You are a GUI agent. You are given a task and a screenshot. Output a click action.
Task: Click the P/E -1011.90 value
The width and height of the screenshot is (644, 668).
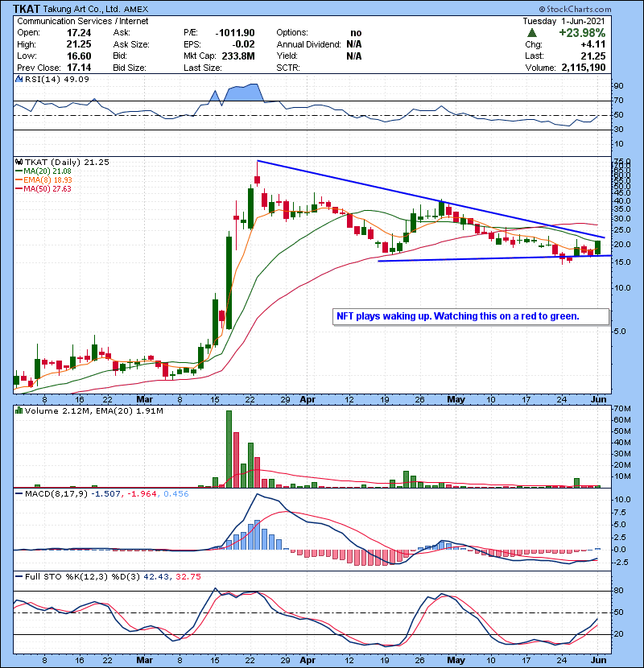(235, 33)
